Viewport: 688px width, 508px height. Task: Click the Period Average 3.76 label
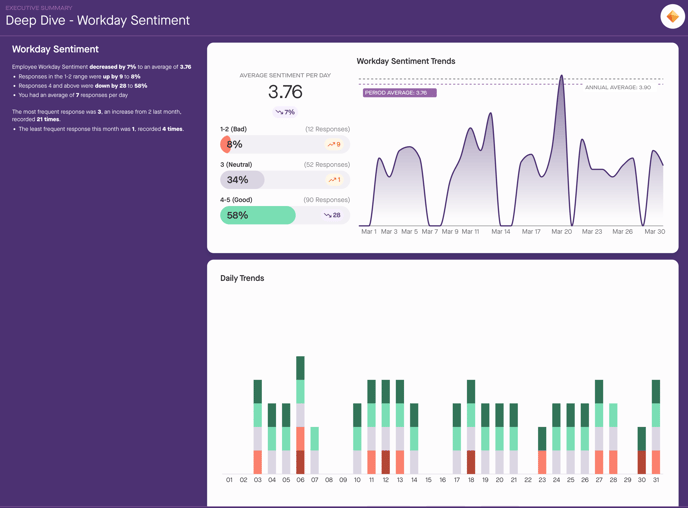(399, 92)
